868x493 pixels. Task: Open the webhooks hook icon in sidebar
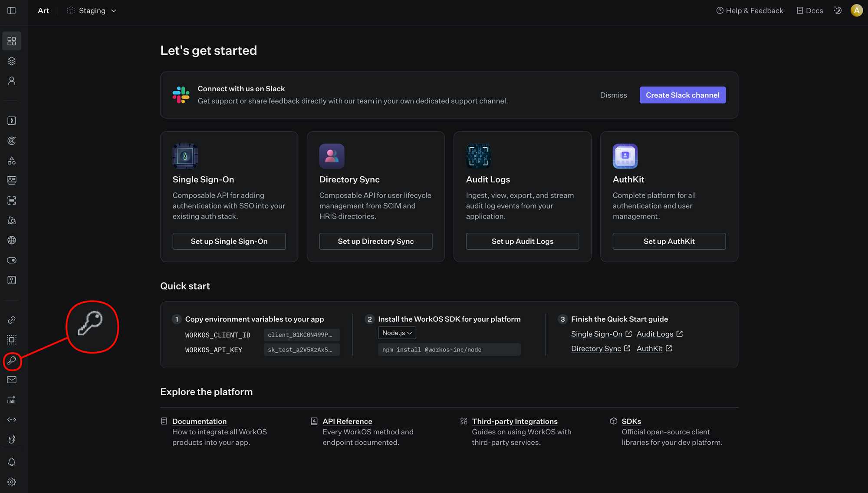[12, 439]
